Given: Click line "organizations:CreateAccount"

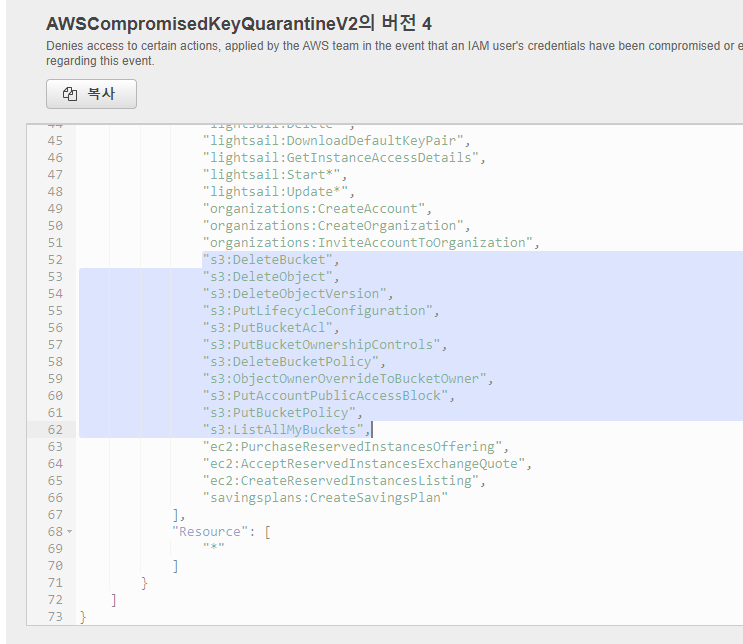Looking at the screenshot, I should 317,209.
